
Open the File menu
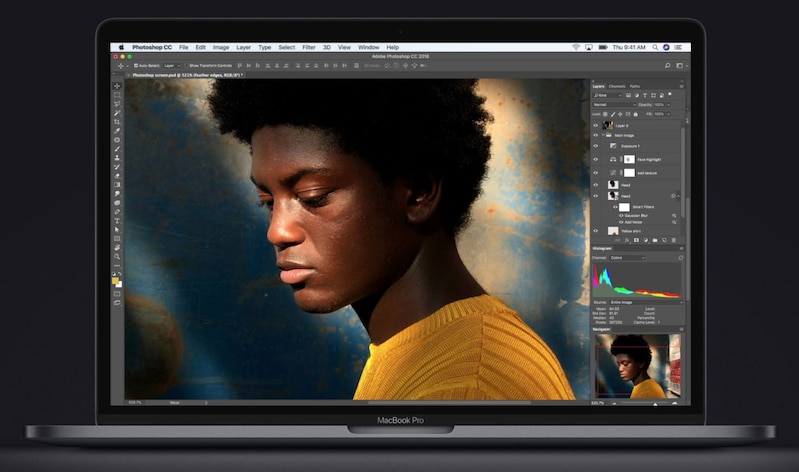pyautogui.click(x=183, y=47)
